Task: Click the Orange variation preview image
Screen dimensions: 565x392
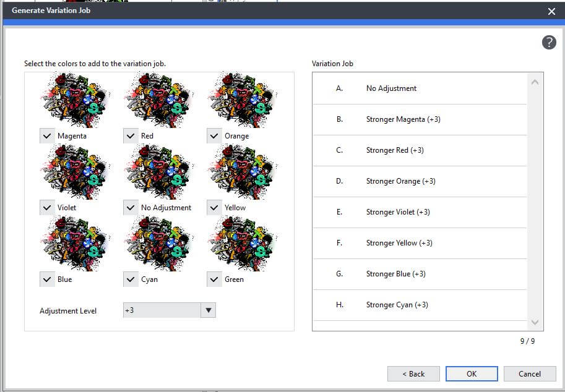Action: point(243,100)
